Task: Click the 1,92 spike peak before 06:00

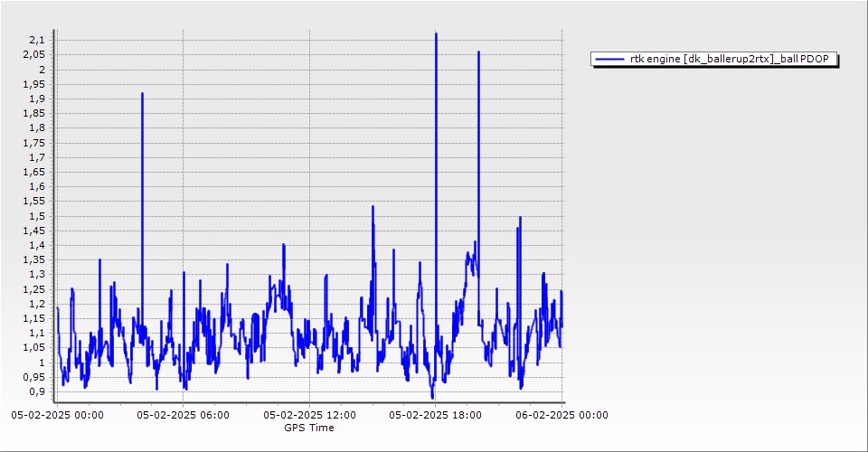Action: point(142,93)
